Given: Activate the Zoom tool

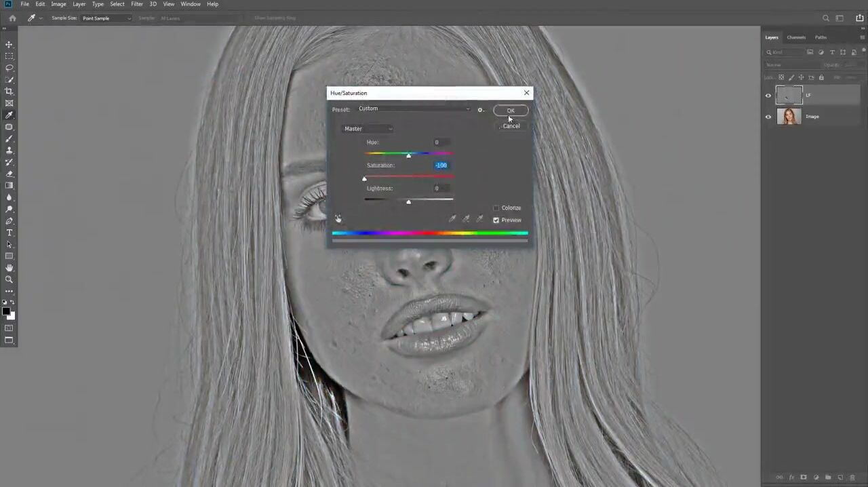Looking at the screenshot, I should 9,279.
